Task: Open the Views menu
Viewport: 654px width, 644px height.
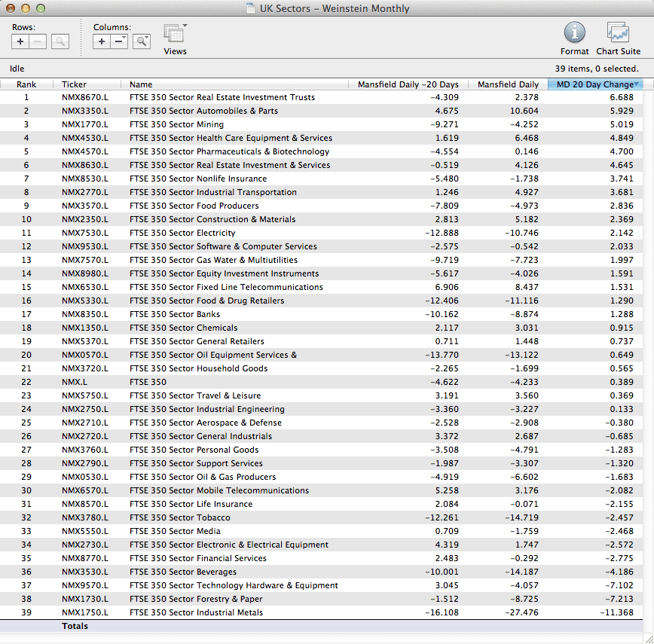Action: 175,38
